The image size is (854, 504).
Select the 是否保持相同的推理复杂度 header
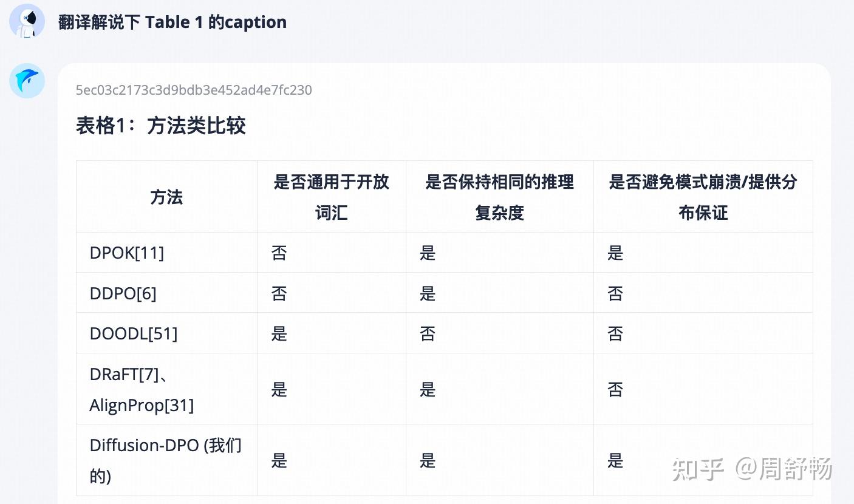click(499, 196)
